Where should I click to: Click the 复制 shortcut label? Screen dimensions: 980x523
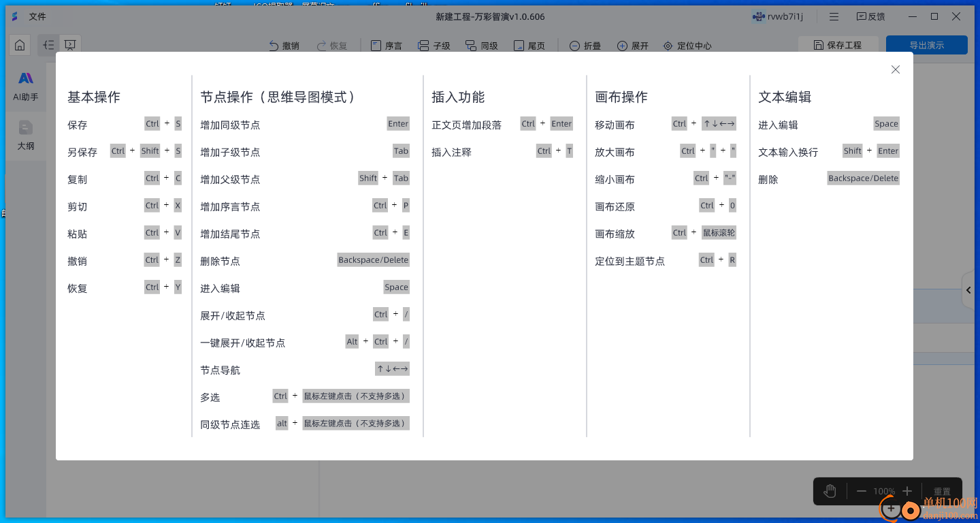[x=77, y=179]
